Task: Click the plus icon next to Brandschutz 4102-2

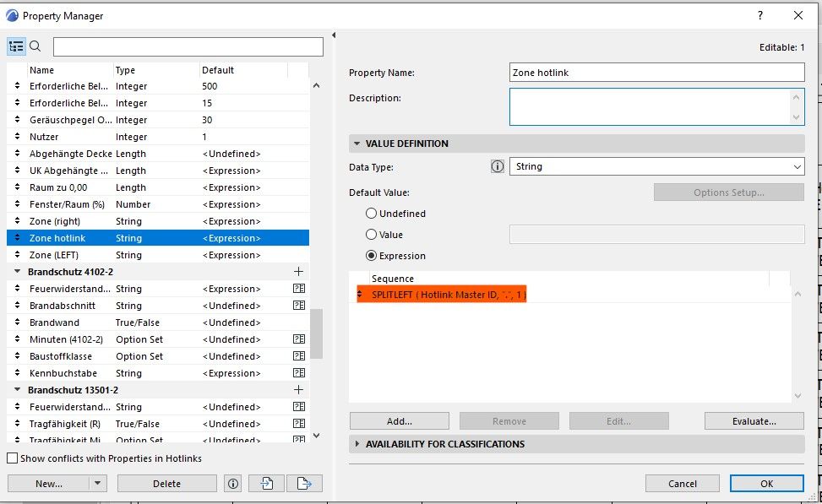Action: tap(300, 272)
